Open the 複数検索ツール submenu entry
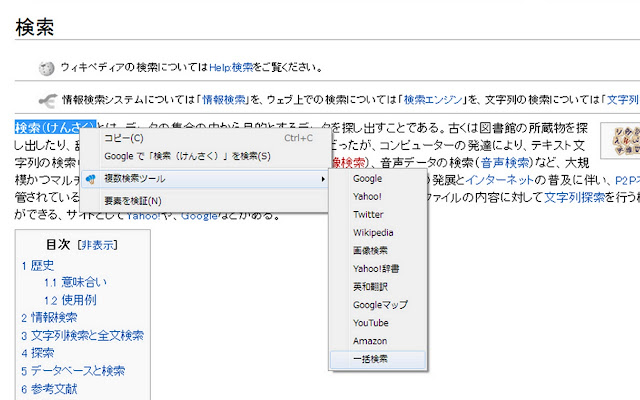 (x=204, y=179)
